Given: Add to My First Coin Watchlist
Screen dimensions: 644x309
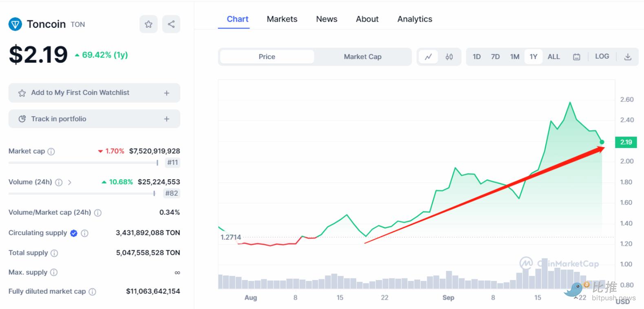Looking at the screenshot, I should pos(94,93).
